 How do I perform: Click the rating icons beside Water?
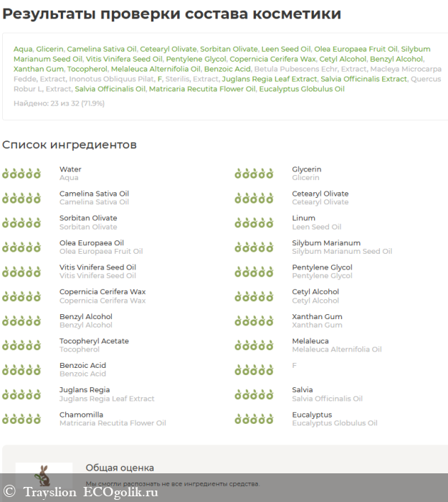click(22, 174)
